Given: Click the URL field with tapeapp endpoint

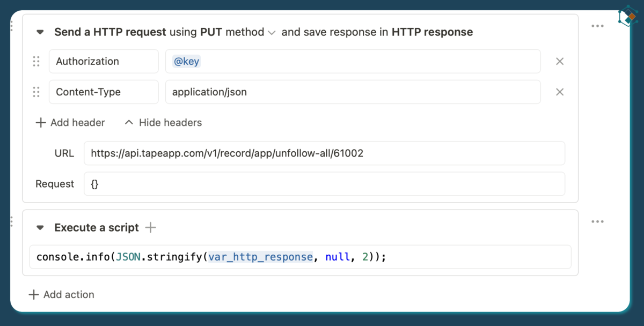Looking at the screenshot, I should click(x=324, y=153).
